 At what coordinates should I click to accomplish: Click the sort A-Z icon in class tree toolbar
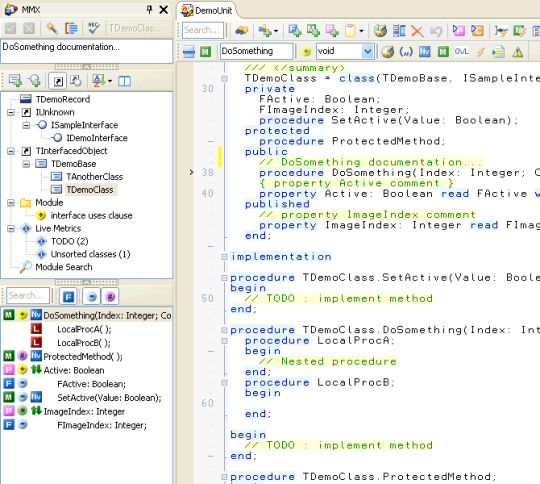pyautogui.click(x=99, y=81)
